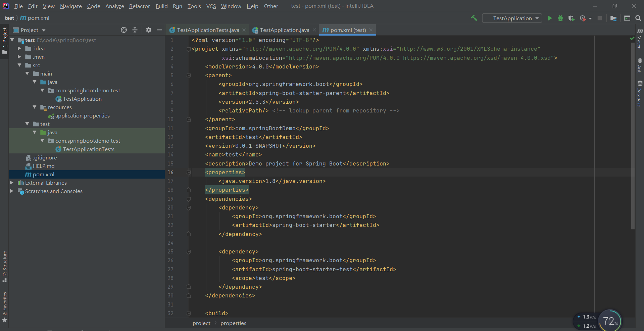Screen dimensions: 644x331
Task: Open the Refactor menu
Action: 139,6
